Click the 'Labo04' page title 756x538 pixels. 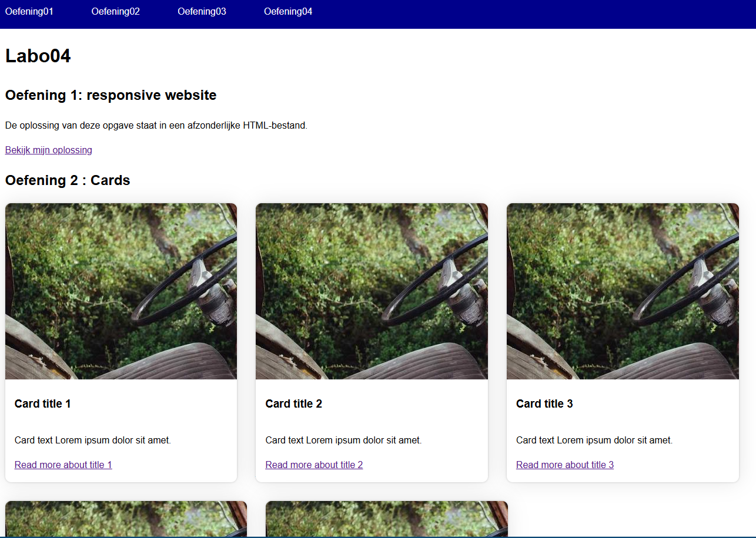38,56
